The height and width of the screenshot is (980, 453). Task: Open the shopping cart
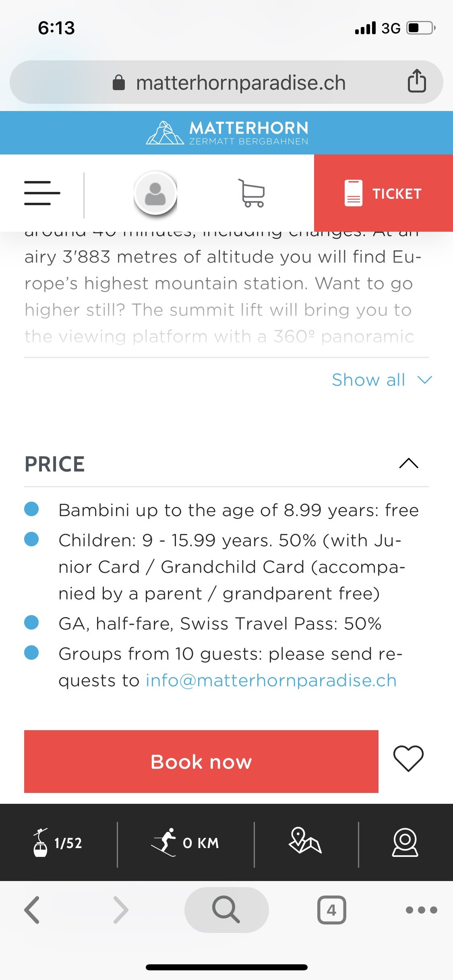pos(252,194)
